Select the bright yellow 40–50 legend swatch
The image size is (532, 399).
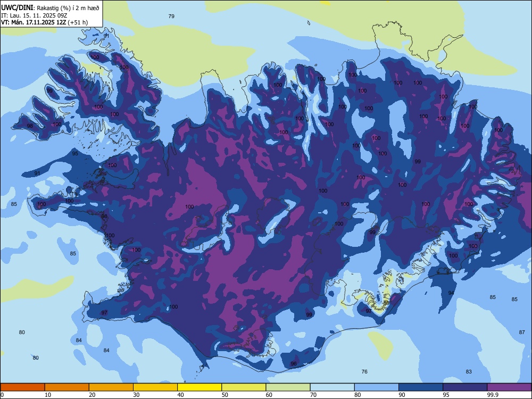[199, 387]
